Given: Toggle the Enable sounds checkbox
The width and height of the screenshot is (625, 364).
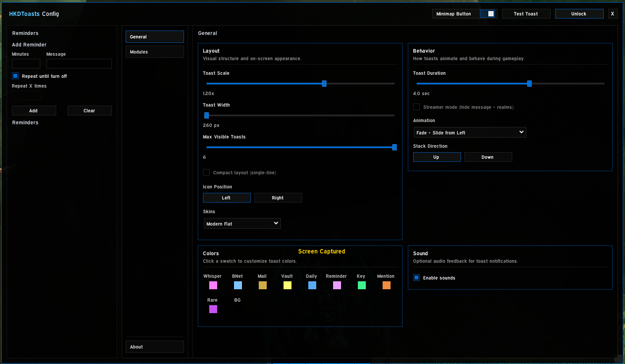Looking at the screenshot, I should pyautogui.click(x=416, y=278).
